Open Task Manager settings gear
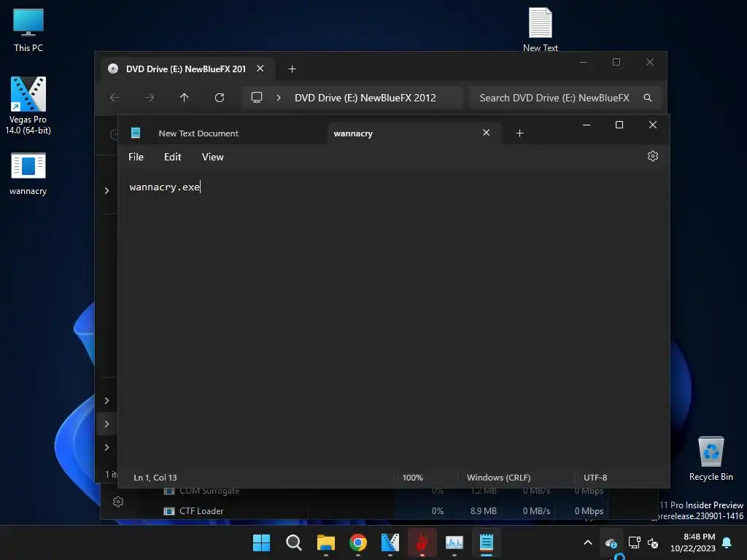This screenshot has height=560, width=747. pyautogui.click(x=118, y=502)
